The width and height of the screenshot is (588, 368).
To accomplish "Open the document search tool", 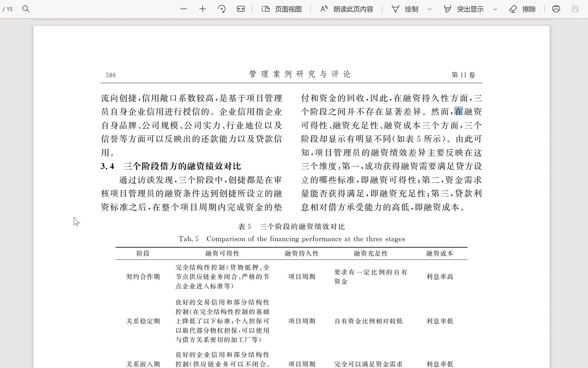I will pyautogui.click(x=26, y=9).
